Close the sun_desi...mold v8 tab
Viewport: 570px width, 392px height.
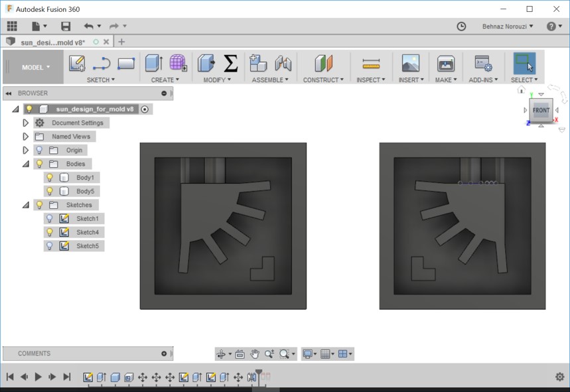pos(106,42)
